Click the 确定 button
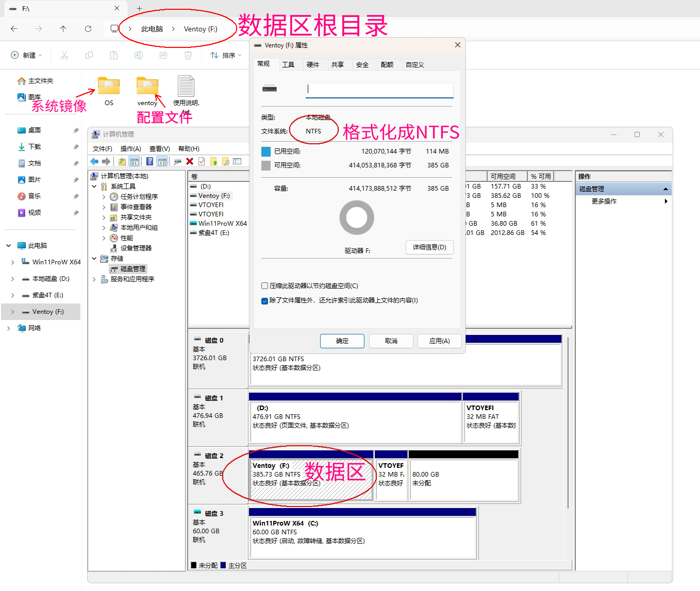700x591 pixels. coord(342,341)
